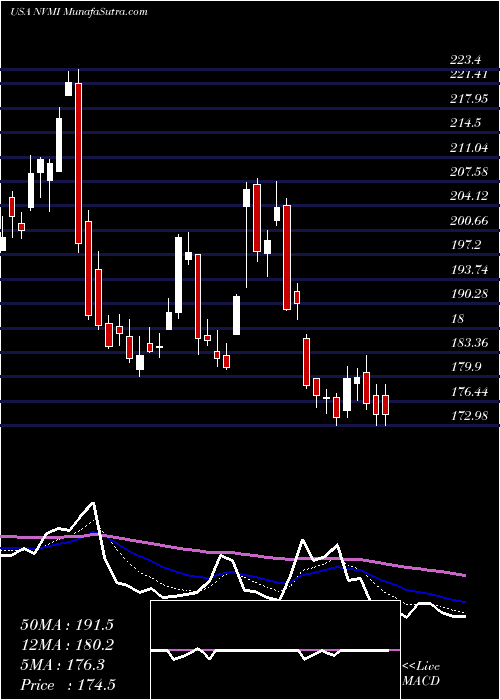Click the 176.44 price level label

click(469, 392)
